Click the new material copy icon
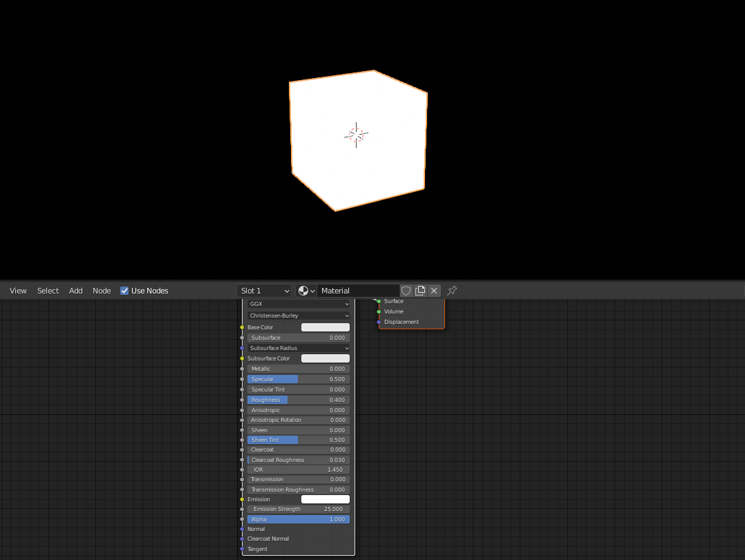Screen dimensions: 745x560 [x=420, y=291]
